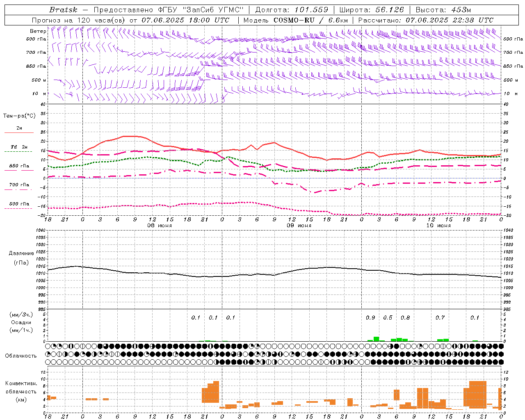This screenshot has width=525, height=420.
Task: Click the 0.8 precipitation amount
Action: tap(405, 317)
